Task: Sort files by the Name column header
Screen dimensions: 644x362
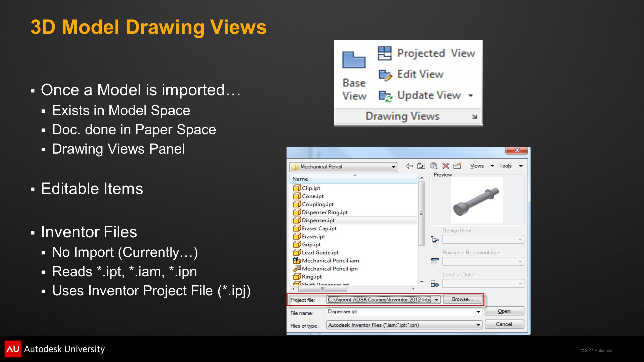Action: (354, 179)
